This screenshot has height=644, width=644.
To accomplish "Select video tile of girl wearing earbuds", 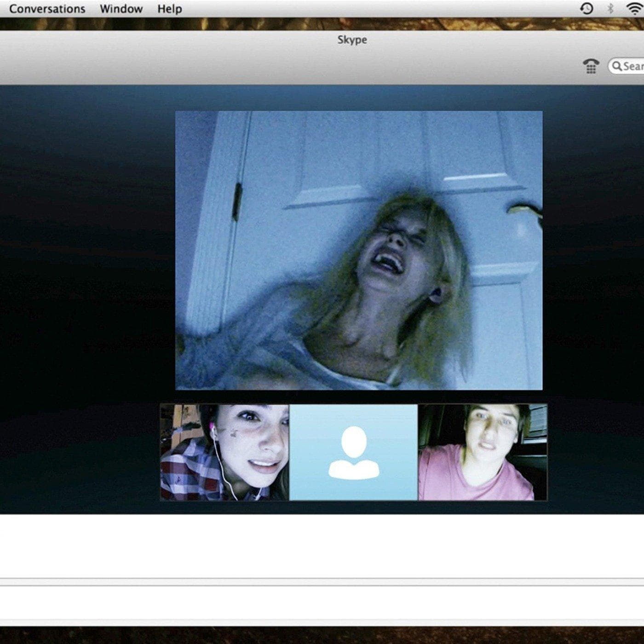I will [x=224, y=452].
